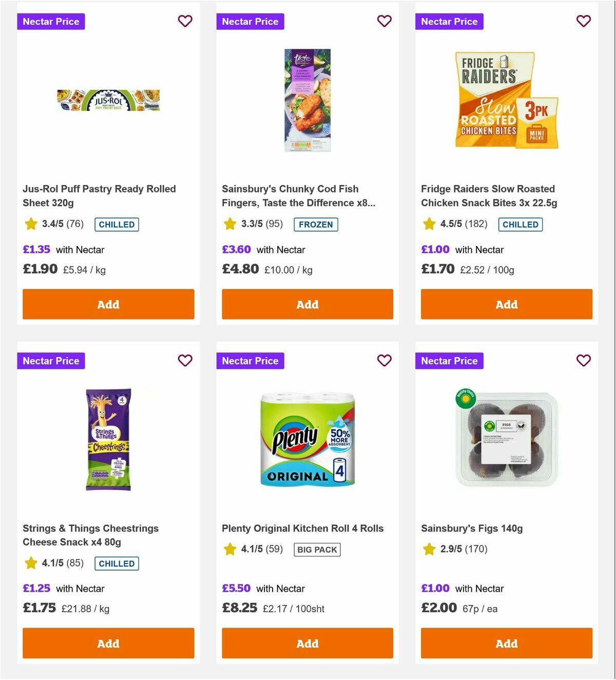The image size is (616, 680).
Task: Toggle the FROZEN badge on Cod Fish Fingers
Action: coord(316,224)
